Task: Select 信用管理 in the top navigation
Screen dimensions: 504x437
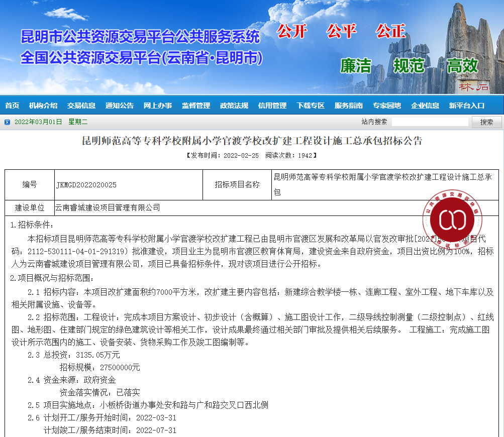Action: (272, 105)
